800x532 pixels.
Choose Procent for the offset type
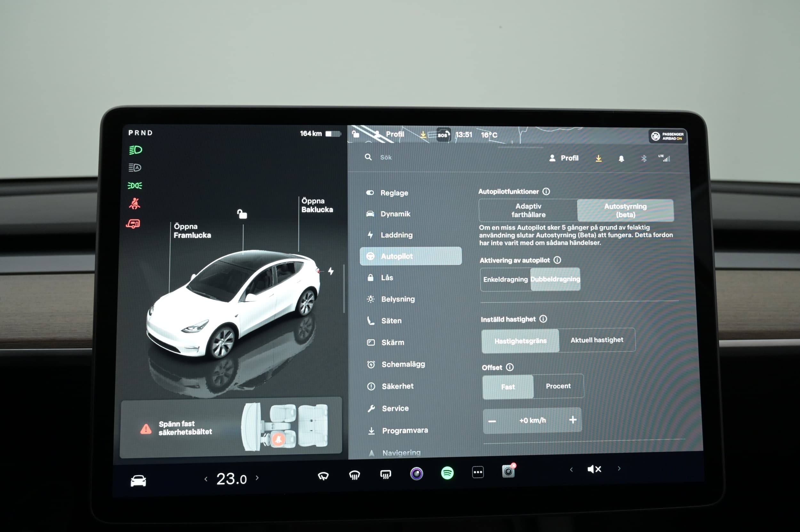558,386
